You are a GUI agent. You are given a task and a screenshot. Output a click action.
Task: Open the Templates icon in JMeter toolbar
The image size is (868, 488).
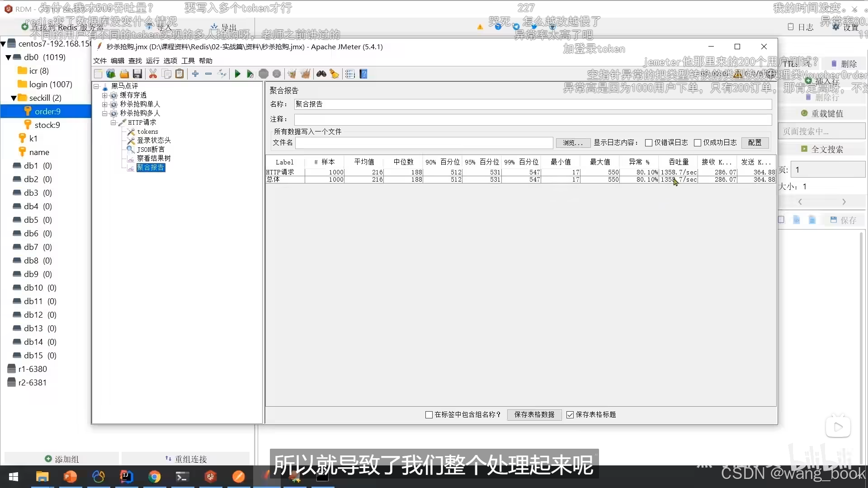click(x=111, y=74)
